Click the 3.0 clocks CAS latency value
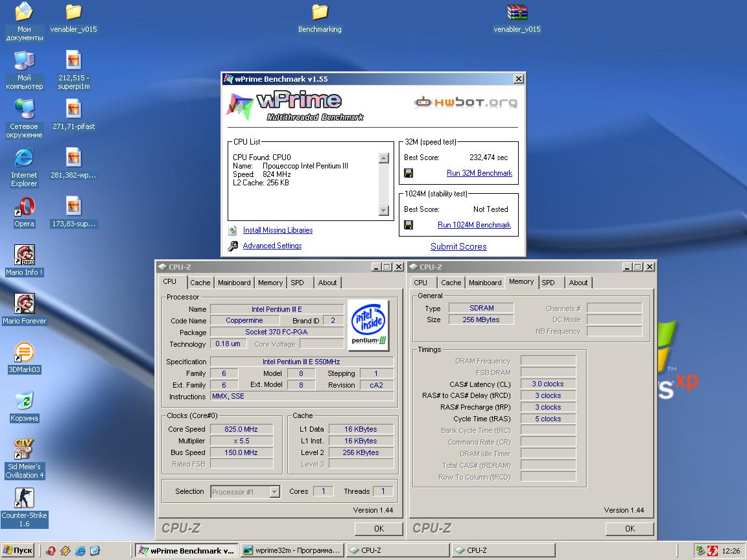 pos(548,384)
